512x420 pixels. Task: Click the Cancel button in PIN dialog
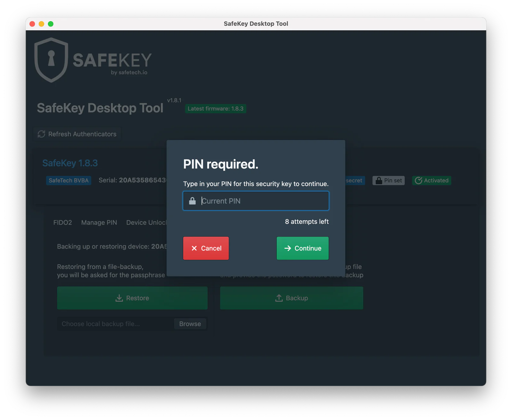click(206, 248)
